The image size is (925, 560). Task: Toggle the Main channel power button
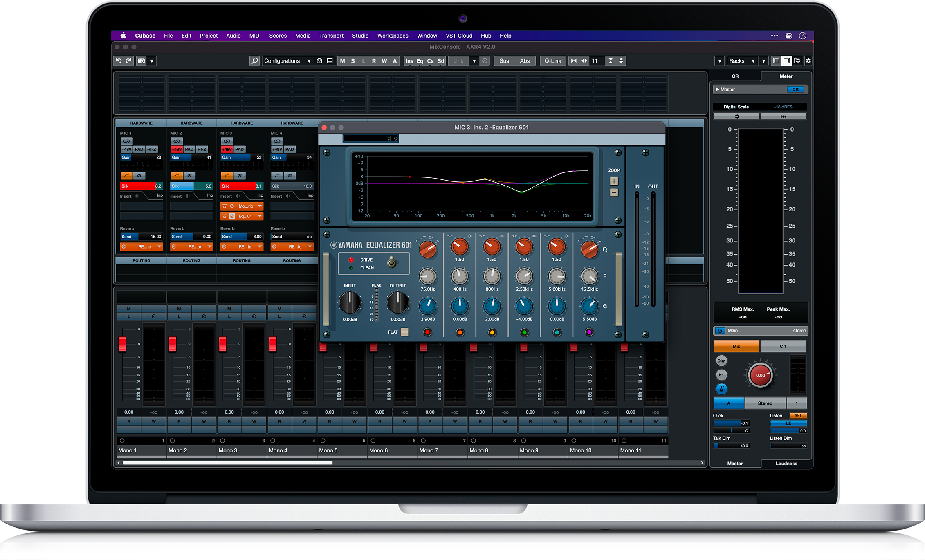point(720,331)
